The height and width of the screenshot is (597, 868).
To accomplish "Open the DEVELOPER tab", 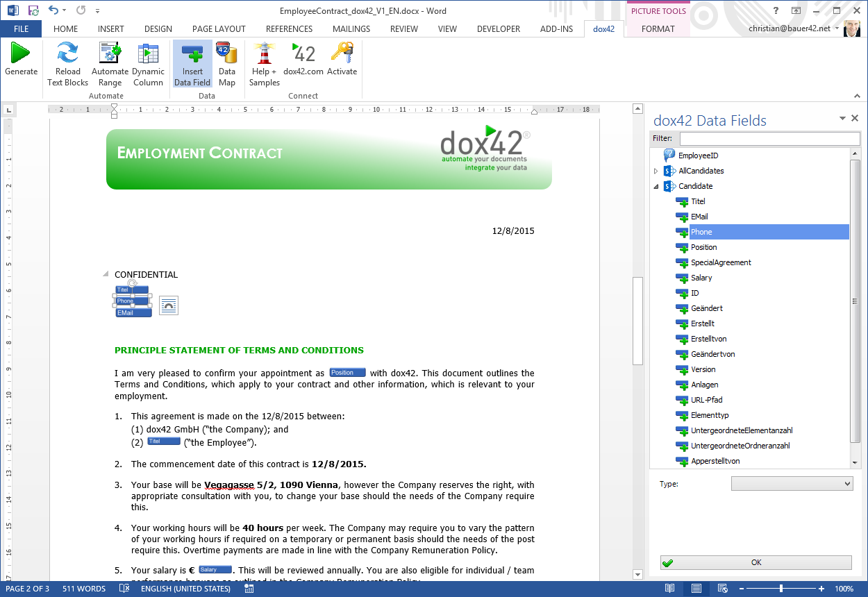I will pyautogui.click(x=499, y=29).
